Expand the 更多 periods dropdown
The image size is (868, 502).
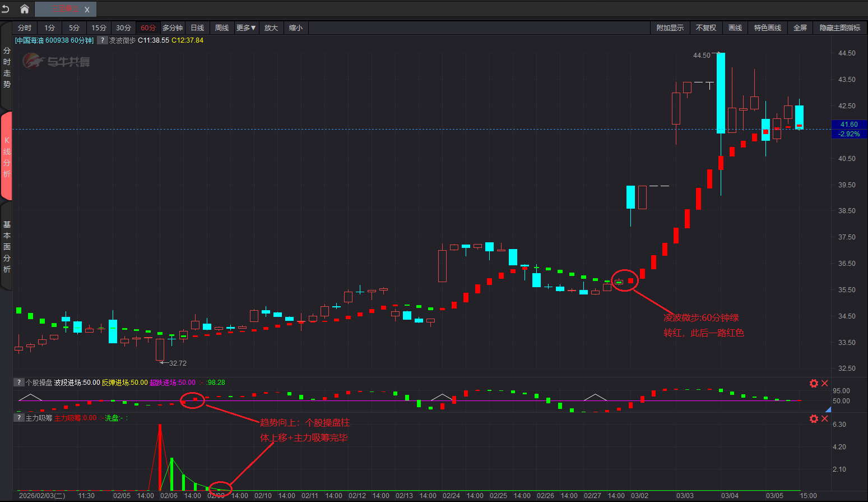246,28
